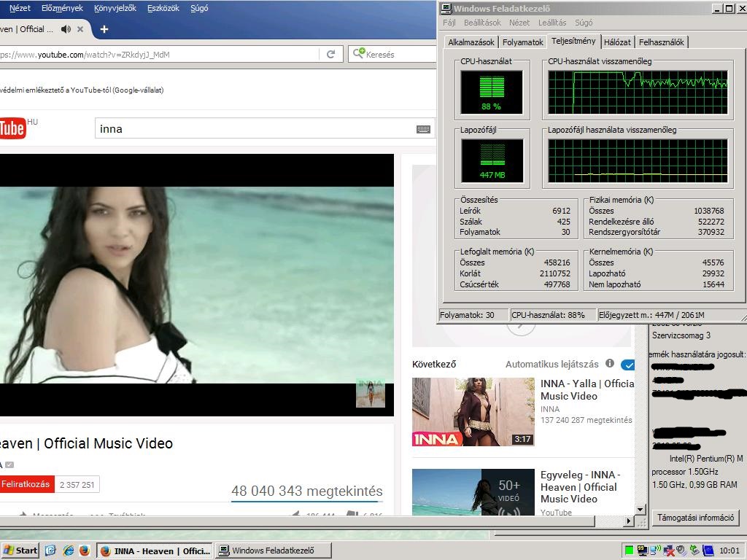
Task: Open the YouTube on-screen keyboard icon
Action: pyautogui.click(x=423, y=129)
